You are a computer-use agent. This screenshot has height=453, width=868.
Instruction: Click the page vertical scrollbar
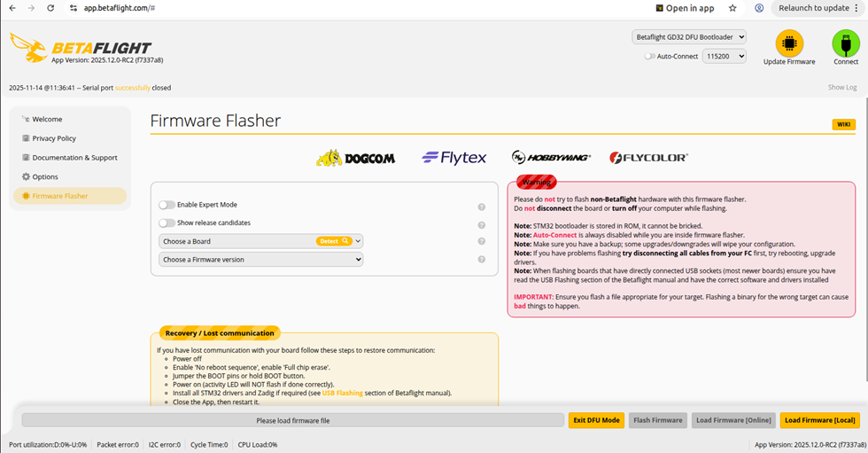[x=865, y=239]
